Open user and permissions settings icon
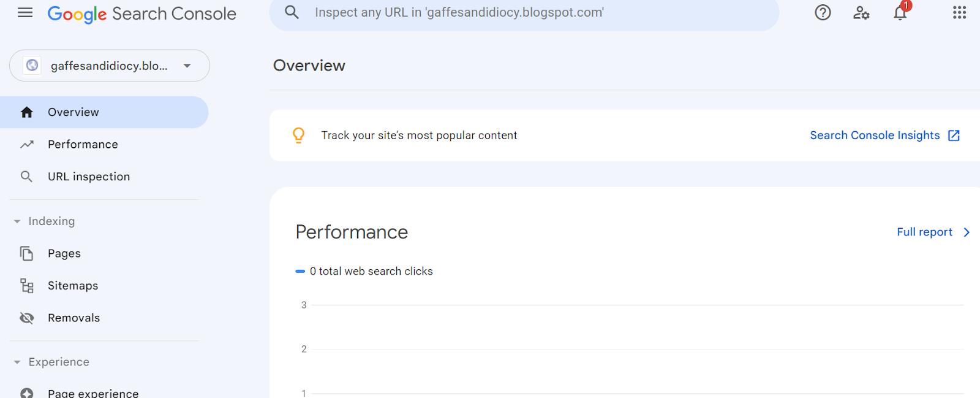 861,13
